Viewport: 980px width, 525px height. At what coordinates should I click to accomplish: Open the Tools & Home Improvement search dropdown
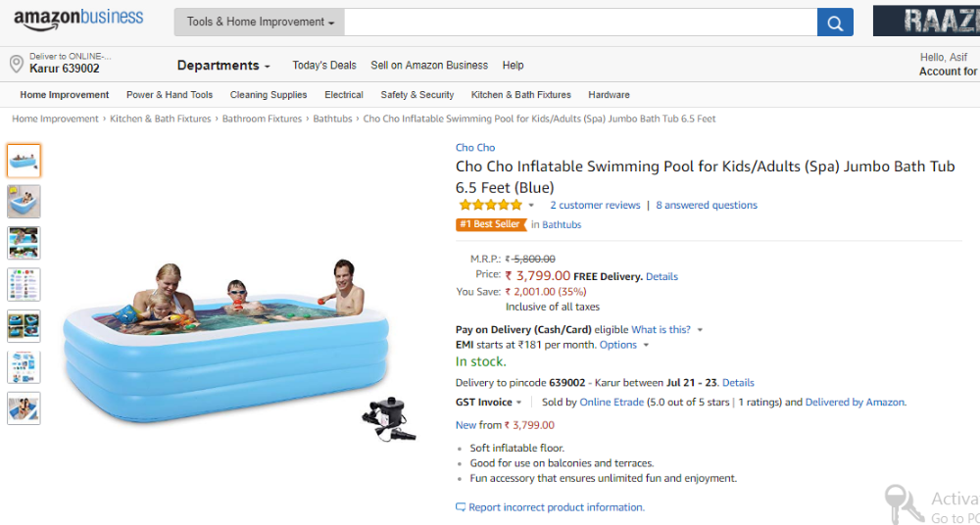coord(260,23)
